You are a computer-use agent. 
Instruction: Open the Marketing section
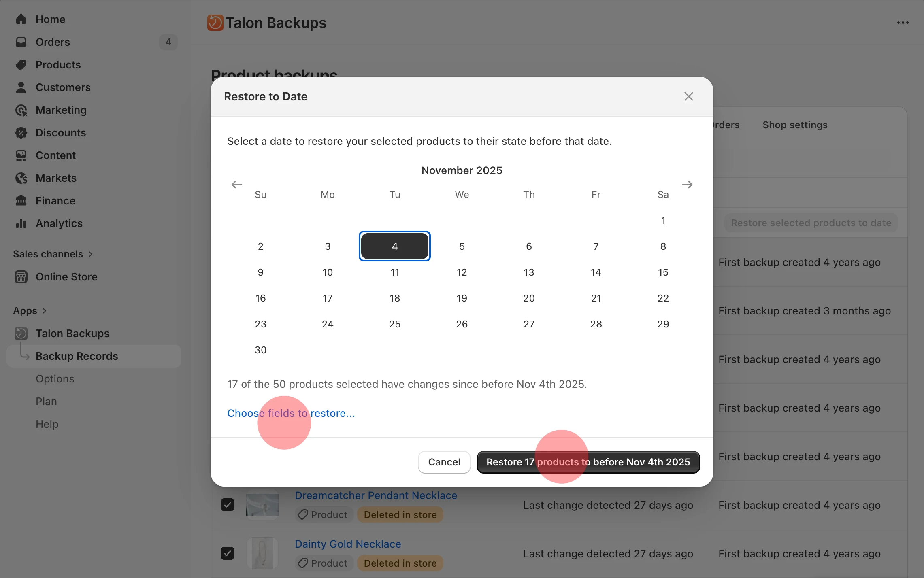coord(61,110)
